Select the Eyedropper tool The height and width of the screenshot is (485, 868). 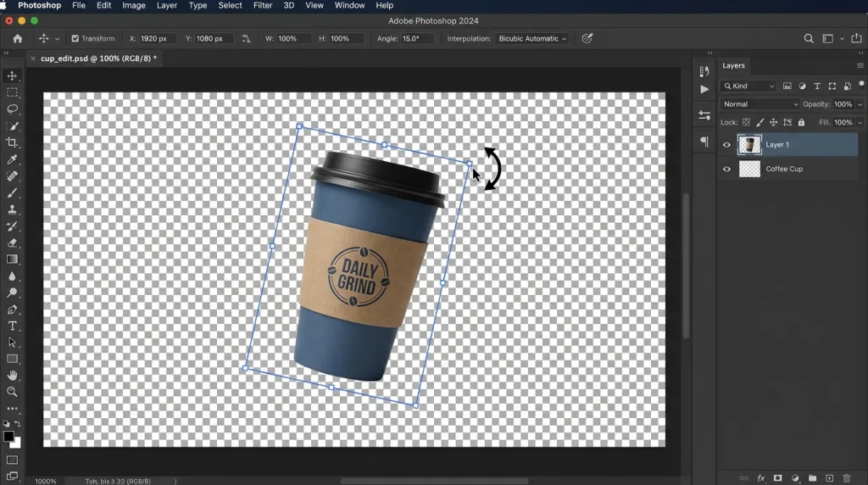(x=12, y=159)
